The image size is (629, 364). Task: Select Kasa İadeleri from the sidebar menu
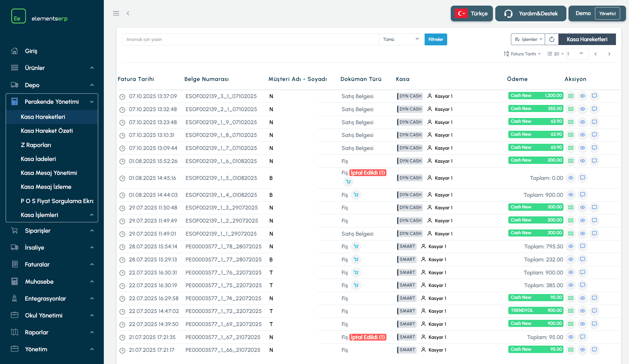38,159
